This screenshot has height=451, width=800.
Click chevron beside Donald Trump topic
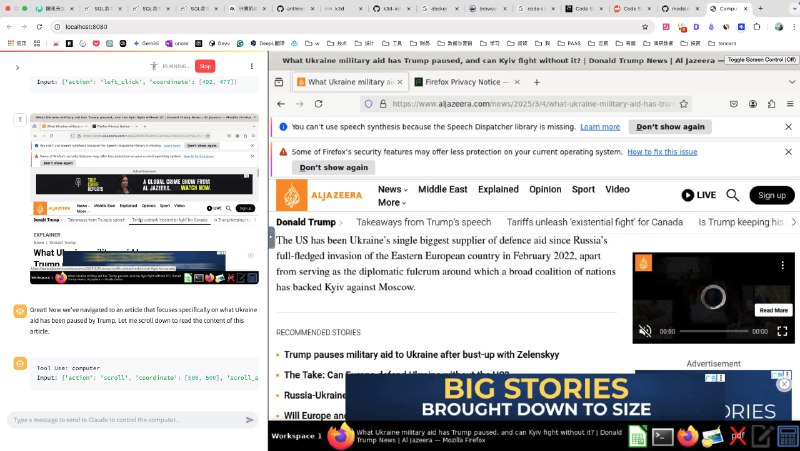coord(341,223)
